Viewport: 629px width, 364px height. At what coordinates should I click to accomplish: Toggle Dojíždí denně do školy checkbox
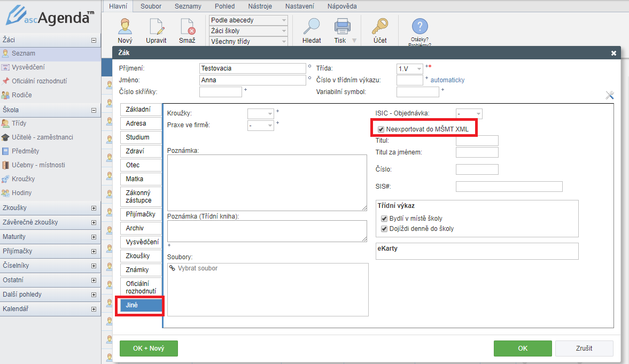384,229
